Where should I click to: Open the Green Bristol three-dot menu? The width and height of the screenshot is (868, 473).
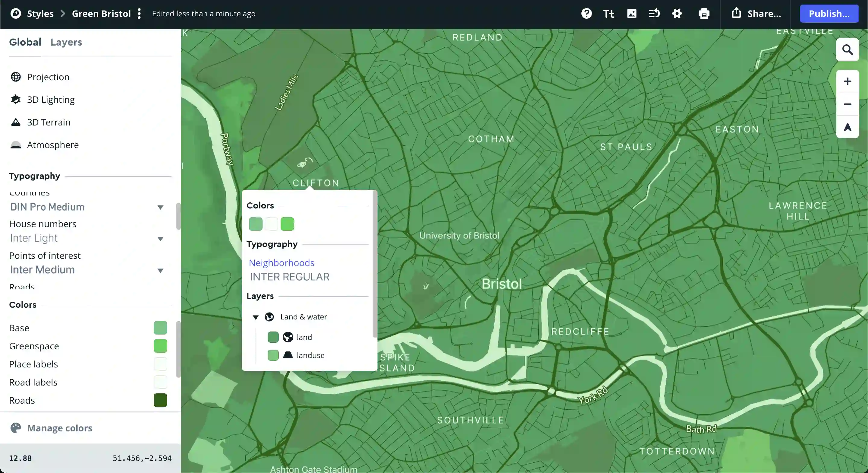click(139, 14)
